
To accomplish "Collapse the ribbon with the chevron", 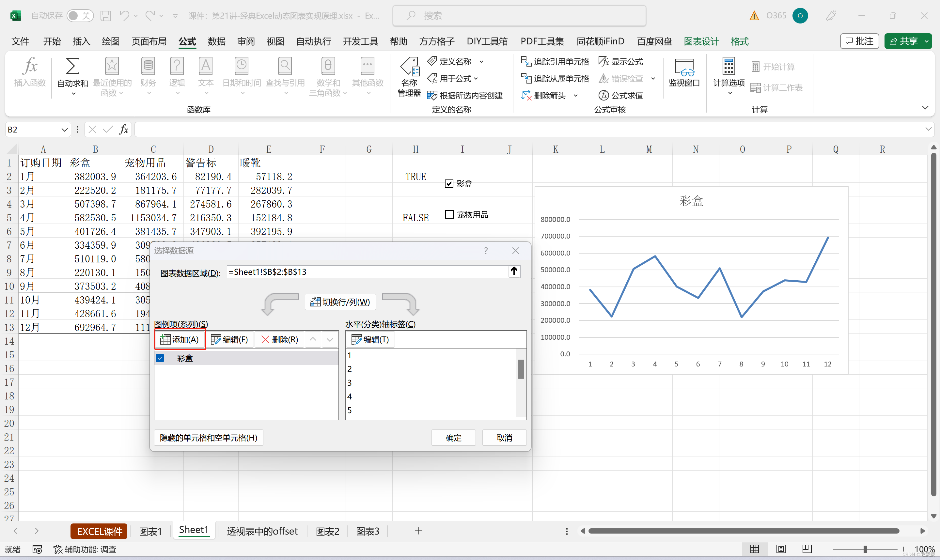I will (x=925, y=108).
